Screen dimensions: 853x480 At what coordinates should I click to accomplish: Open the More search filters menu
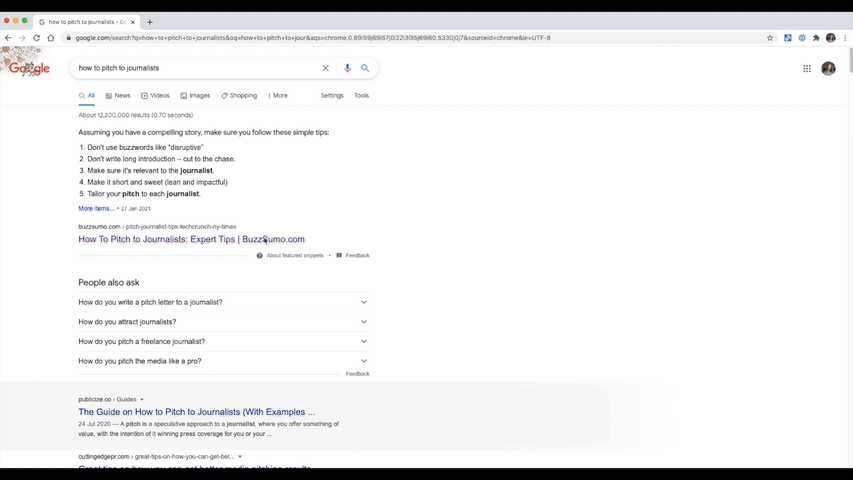point(278,96)
